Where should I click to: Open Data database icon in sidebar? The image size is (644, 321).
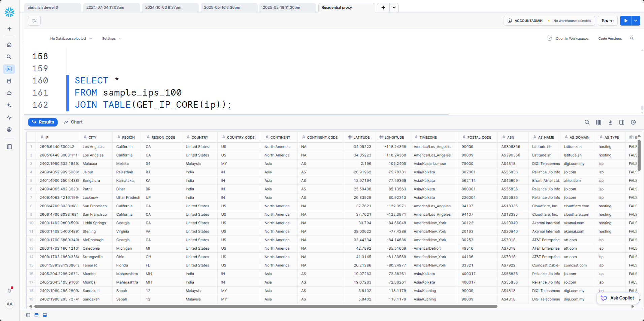(x=9, y=81)
